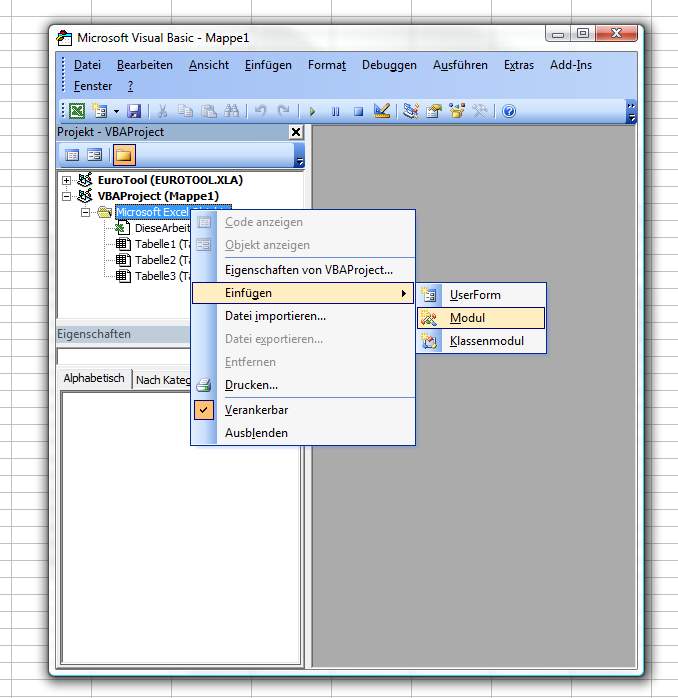The height and width of the screenshot is (698, 678).
Task: Choose Eigenschaften von VBAProject... in context menu
Action: point(303,270)
